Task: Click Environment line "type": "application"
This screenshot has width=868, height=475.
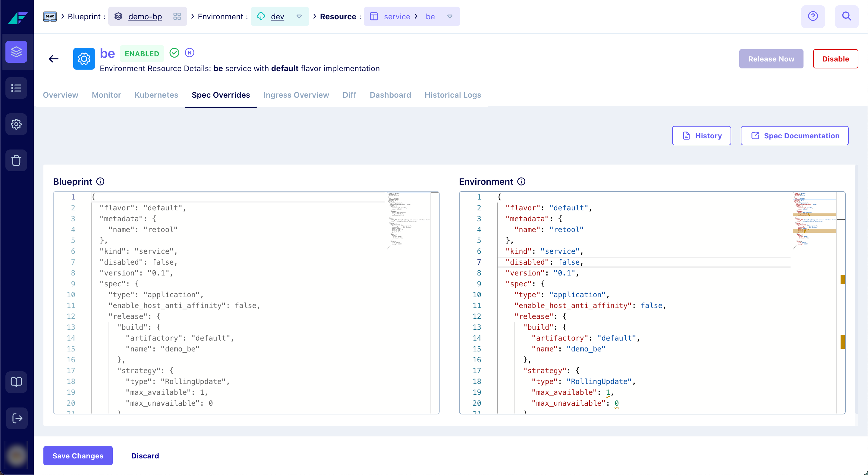Action: (562, 295)
